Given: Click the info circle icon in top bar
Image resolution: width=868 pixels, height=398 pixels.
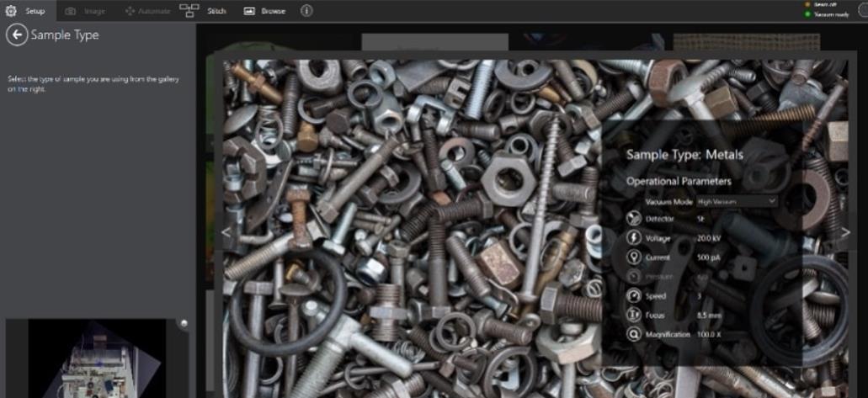Looking at the screenshot, I should [x=306, y=11].
